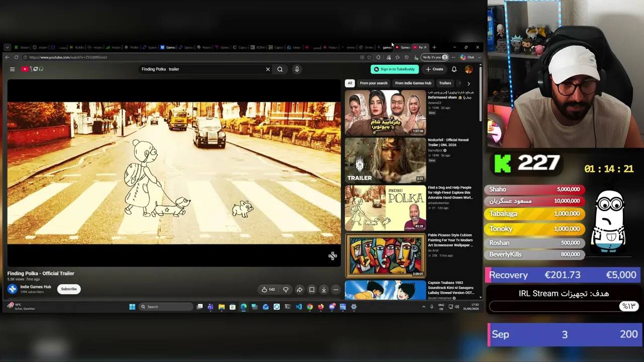Close the active Finding Polka browser tab

tap(425, 47)
